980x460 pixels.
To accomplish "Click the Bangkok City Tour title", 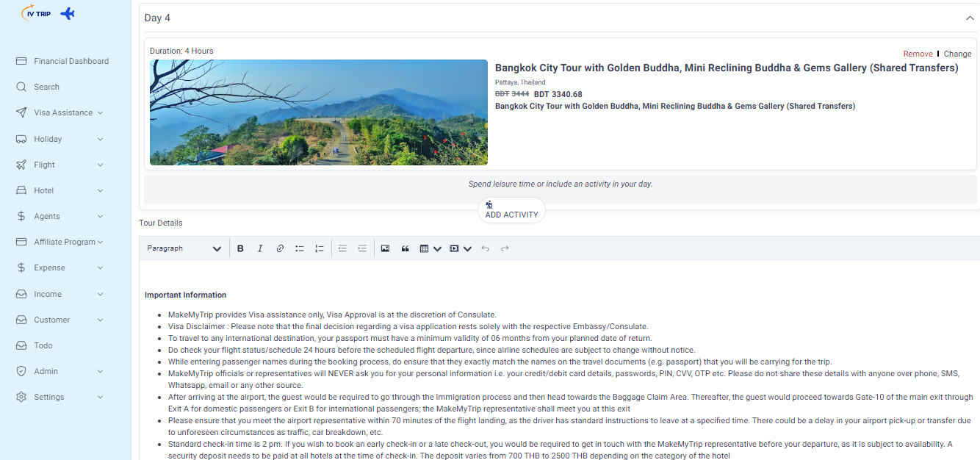I will point(727,68).
